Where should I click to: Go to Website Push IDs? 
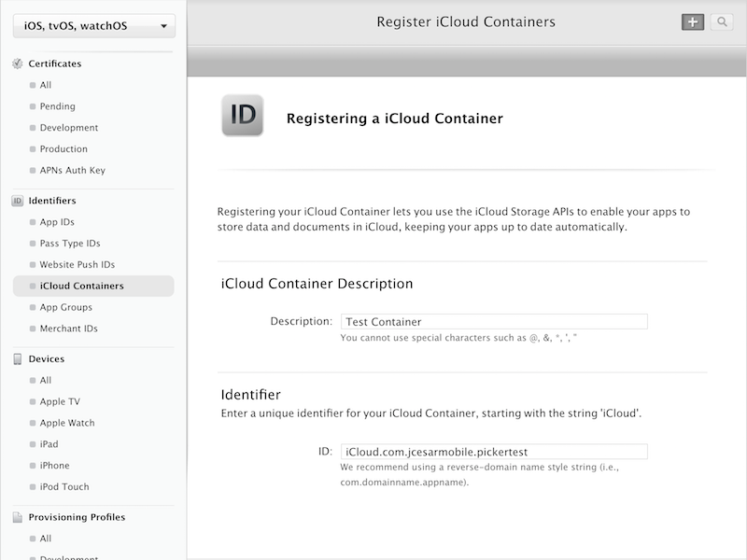point(78,265)
